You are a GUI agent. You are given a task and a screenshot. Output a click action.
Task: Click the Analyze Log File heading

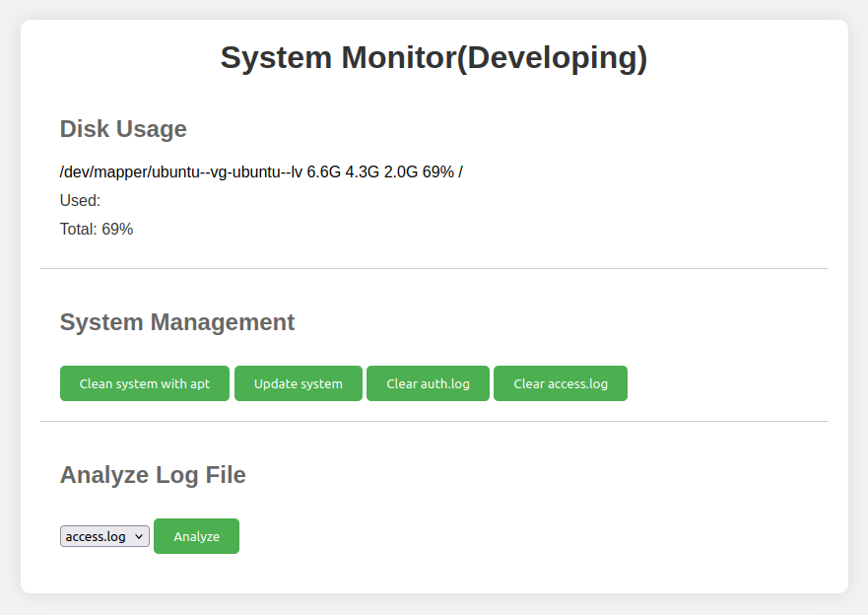[x=153, y=475]
